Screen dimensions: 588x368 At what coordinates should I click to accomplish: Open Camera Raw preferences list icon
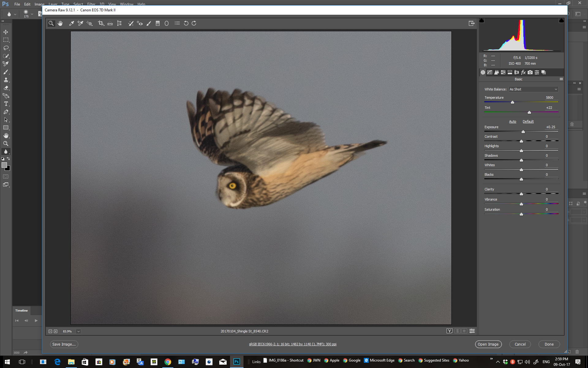[x=177, y=23]
